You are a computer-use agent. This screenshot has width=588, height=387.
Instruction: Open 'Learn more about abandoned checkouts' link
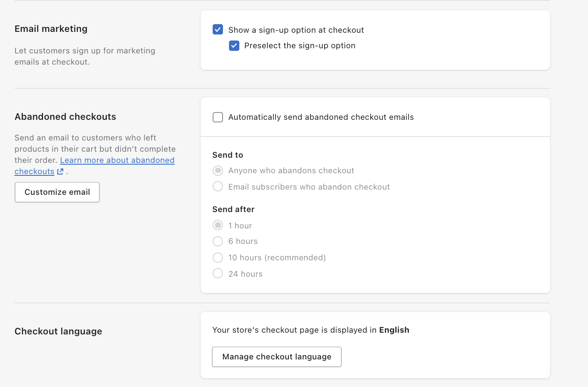[x=117, y=160]
